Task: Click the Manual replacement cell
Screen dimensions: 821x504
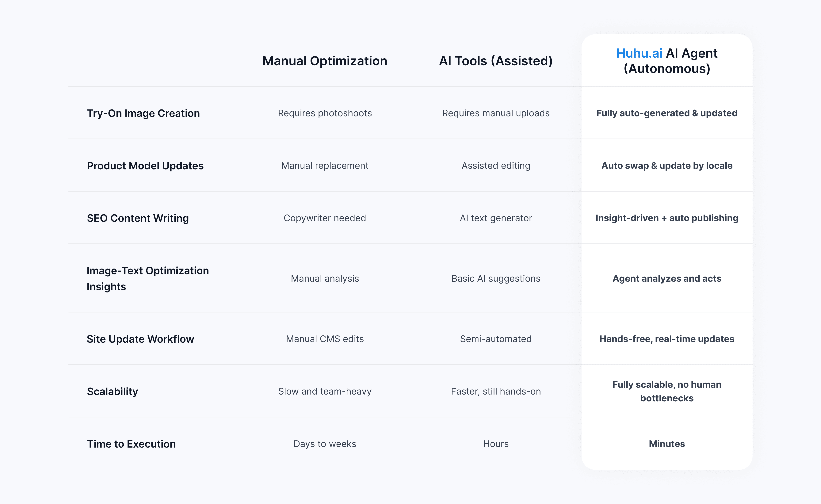Action: (x=325, y=166)
